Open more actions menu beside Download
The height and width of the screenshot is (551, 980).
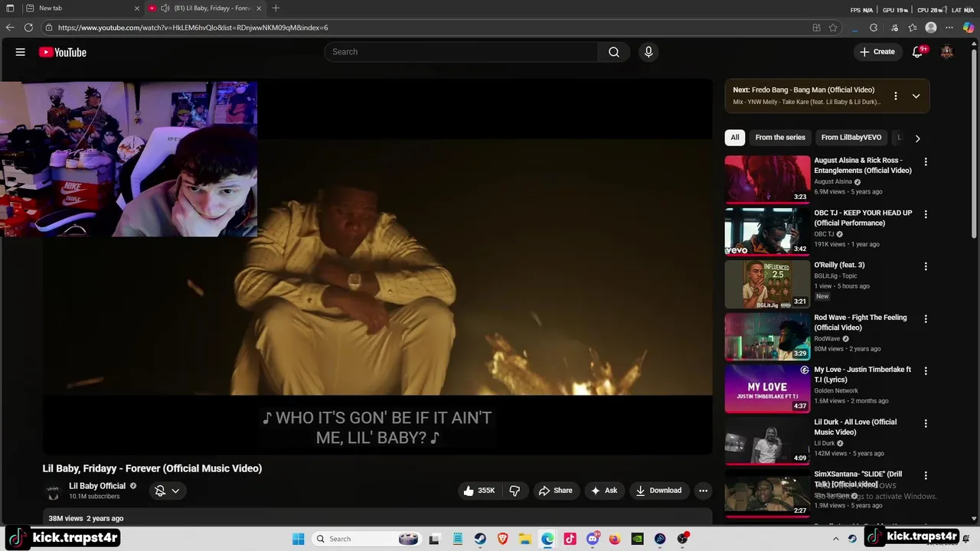pos(703,491)
